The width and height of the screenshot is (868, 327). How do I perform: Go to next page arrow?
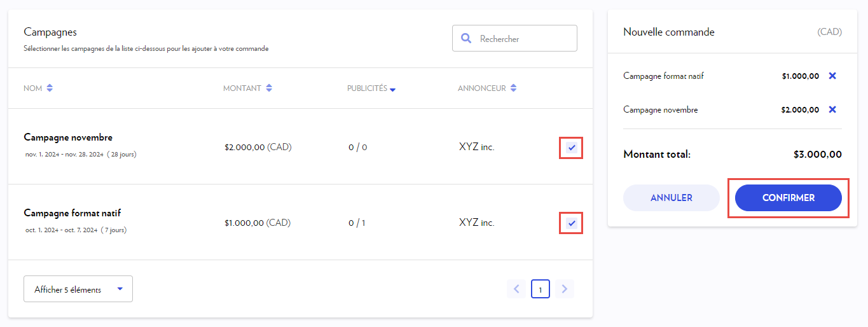564,289
